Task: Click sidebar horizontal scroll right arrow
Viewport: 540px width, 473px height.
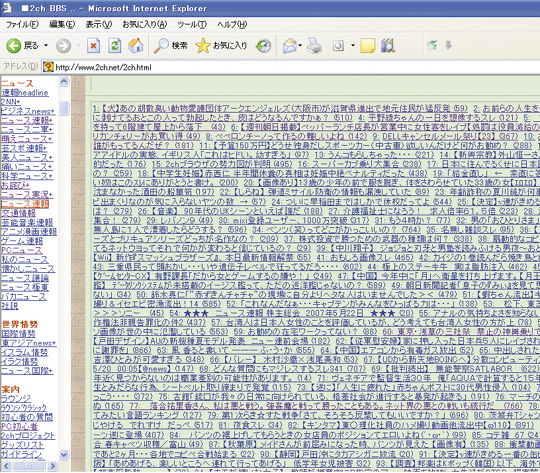Action: (x=52, y=466)
